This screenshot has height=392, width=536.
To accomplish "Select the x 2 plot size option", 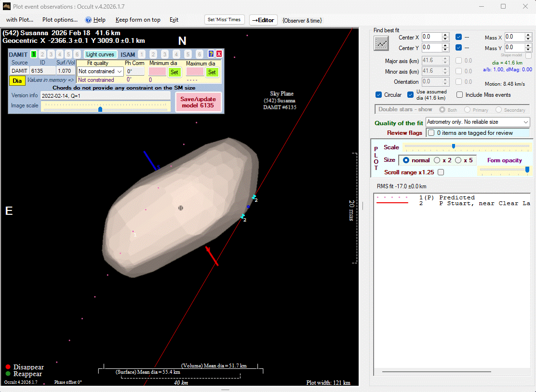I will pos(437,160).
